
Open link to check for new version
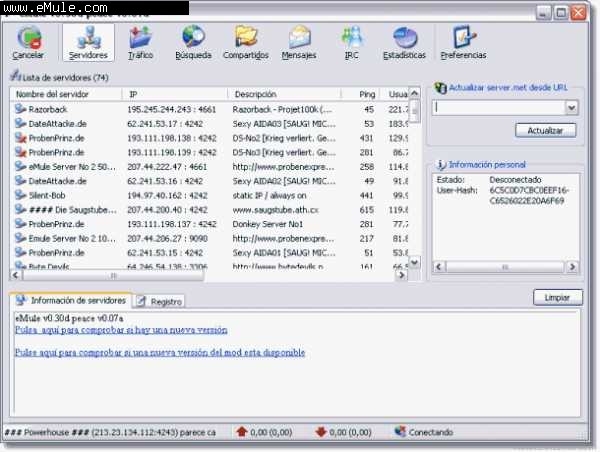coord(121,330)
